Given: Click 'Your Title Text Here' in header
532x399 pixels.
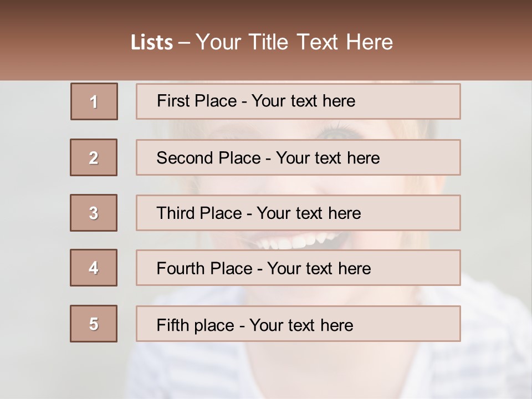Looking at the screenshot, I should coord(294,43).
